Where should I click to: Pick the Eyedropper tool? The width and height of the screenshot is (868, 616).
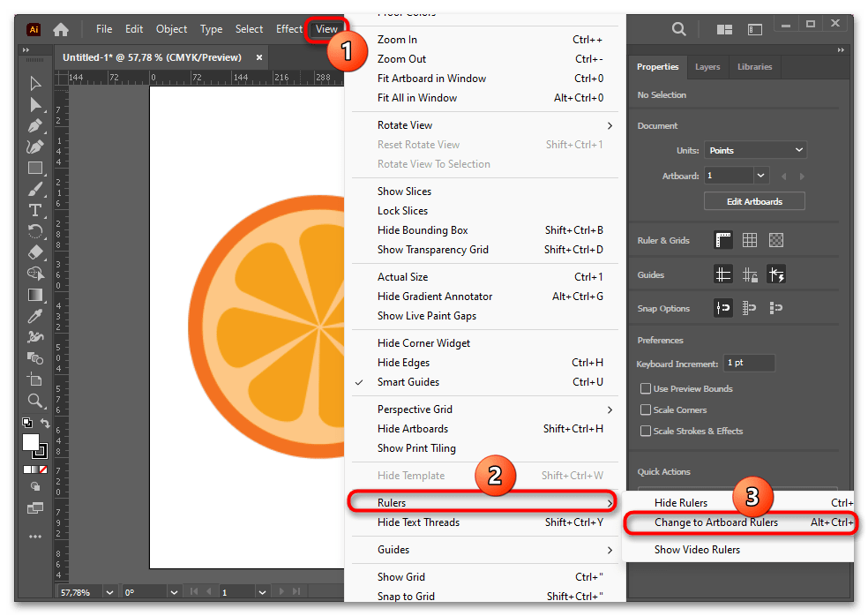35,316
